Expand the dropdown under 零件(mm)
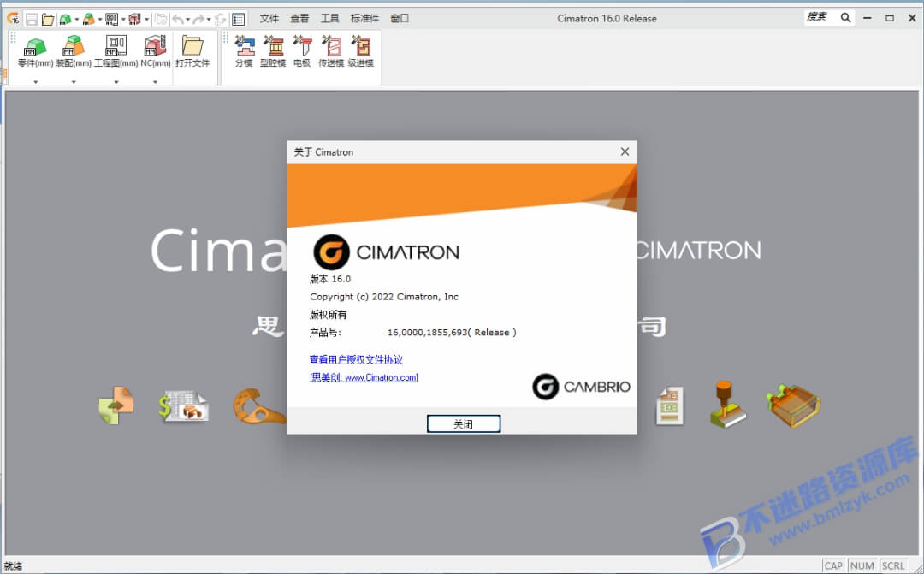Viewport: 924px width, 574px height. click(35, 82)
